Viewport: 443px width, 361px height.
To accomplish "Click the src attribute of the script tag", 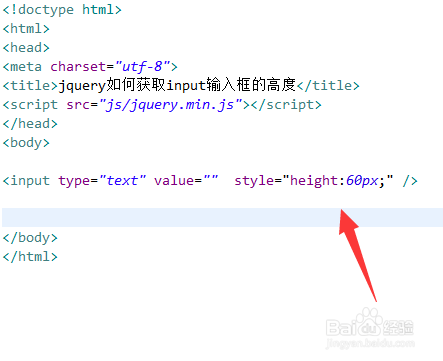I will 78,105.
